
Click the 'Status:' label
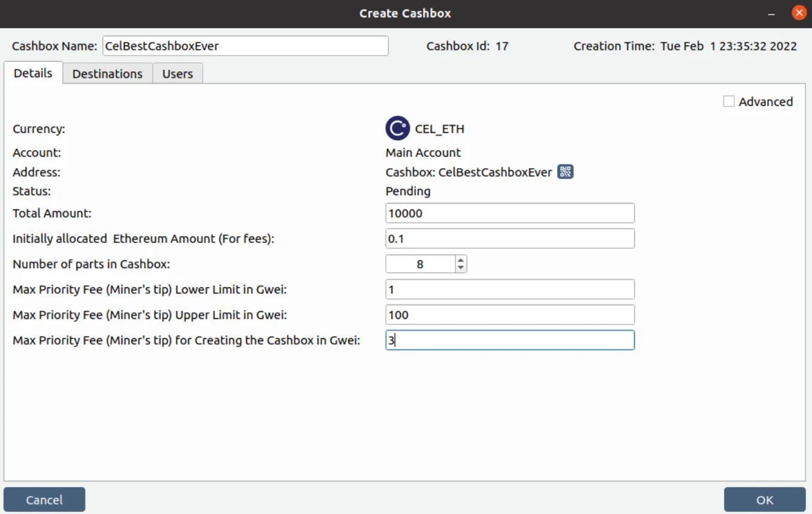(32, 191)
